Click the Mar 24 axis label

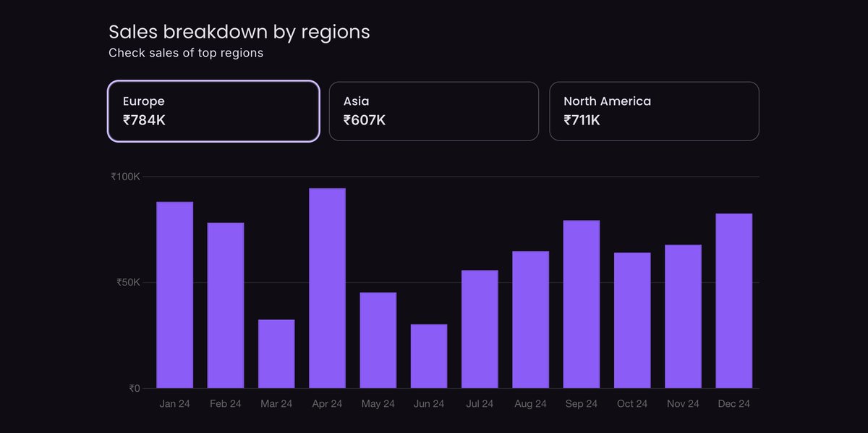(276, 404)
